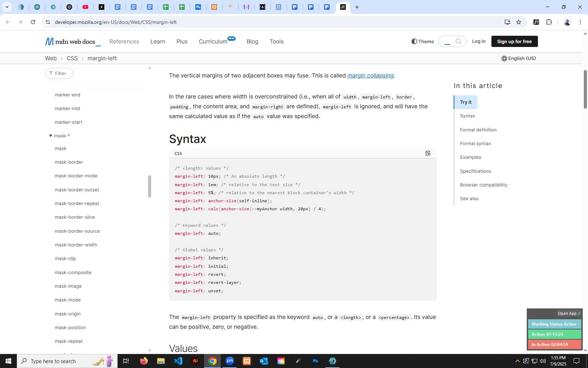This screenshot has width=588, height=368.
Task: Open Firefox from the taskbar
Action: [144, 361]
